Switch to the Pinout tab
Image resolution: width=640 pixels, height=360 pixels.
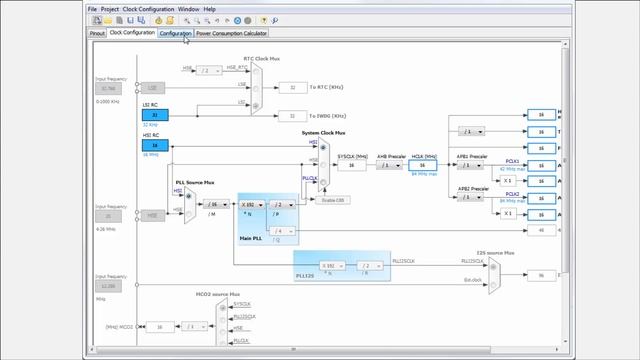pyautogui.click(x=97, y=33)
